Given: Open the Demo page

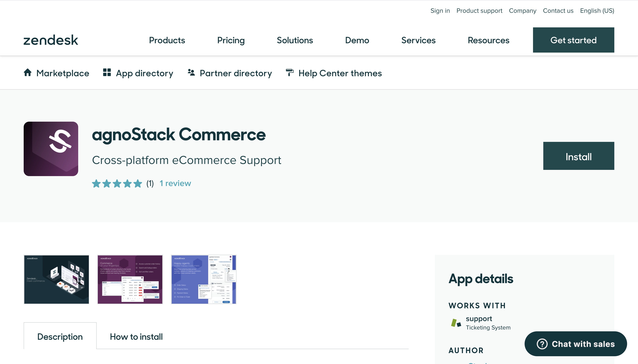Looking at the screenshot, I should tap(357, 40).
